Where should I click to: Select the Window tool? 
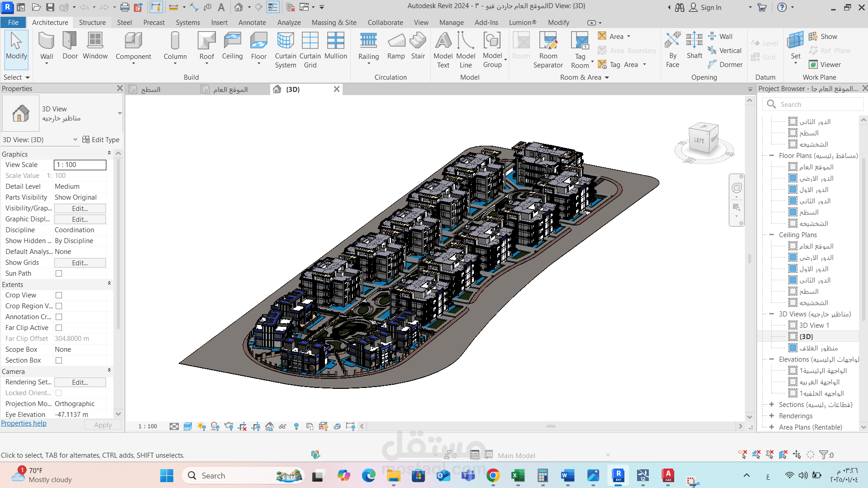pyautogui.click(x=95, y=46)
